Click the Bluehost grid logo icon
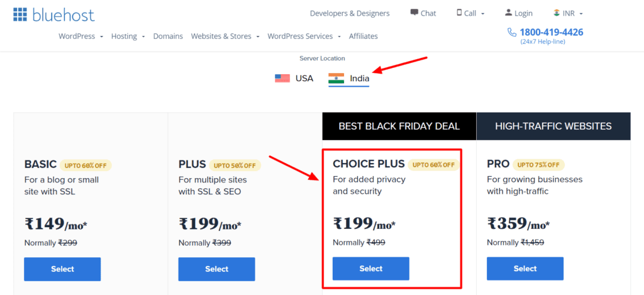 tap(21, 14)
